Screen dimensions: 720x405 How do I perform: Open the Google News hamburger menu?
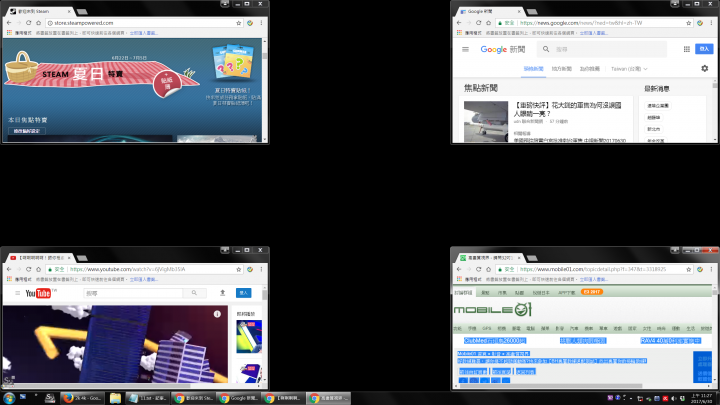click(465, 49)
